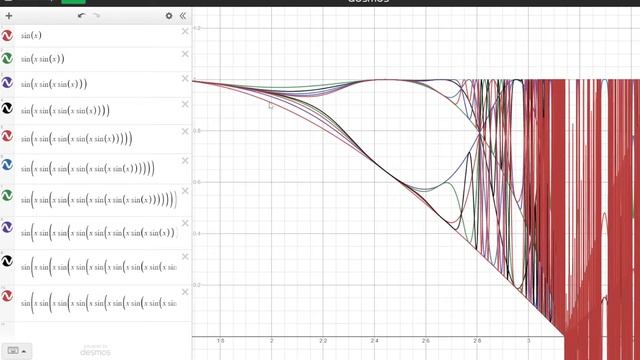Click the y-axis label 0.2
Image resolution: width=640 pixels, height=360 pixels.
197,285
